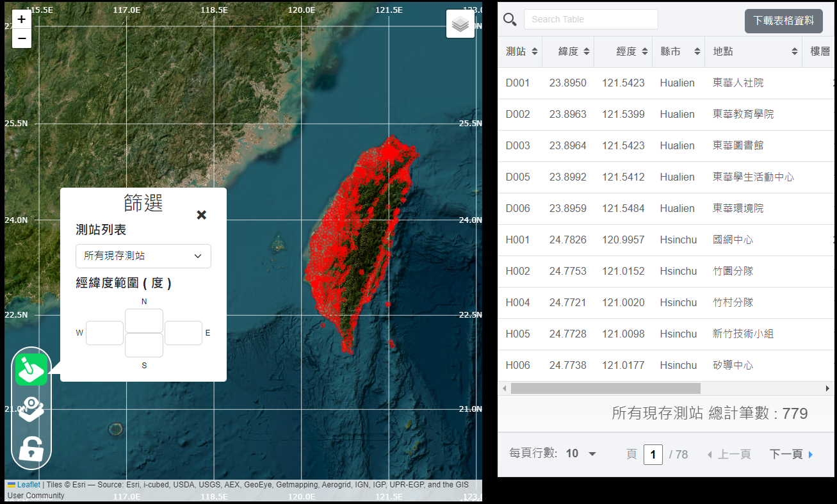Click the north latitude N input box

pyautogui.click(x=144, y=321)
